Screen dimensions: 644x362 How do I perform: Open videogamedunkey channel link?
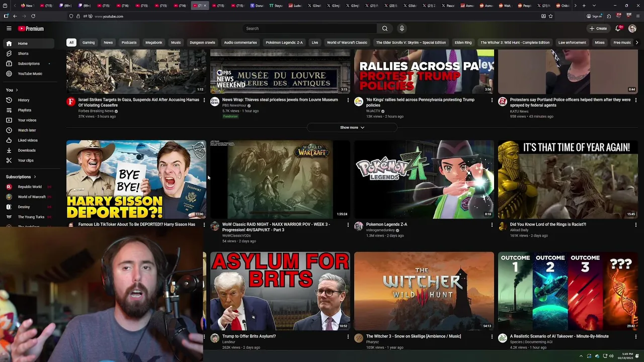coord(381,230)
